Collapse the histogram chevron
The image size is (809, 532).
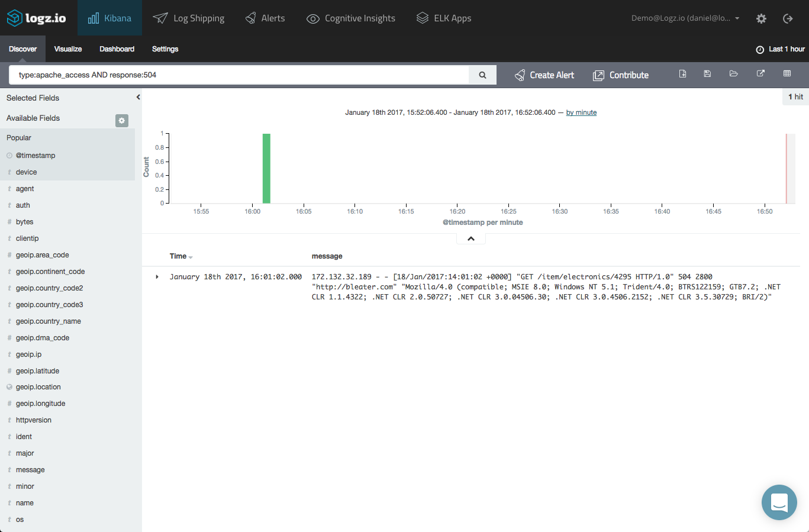pyautogui.click(x=471, y=238)
